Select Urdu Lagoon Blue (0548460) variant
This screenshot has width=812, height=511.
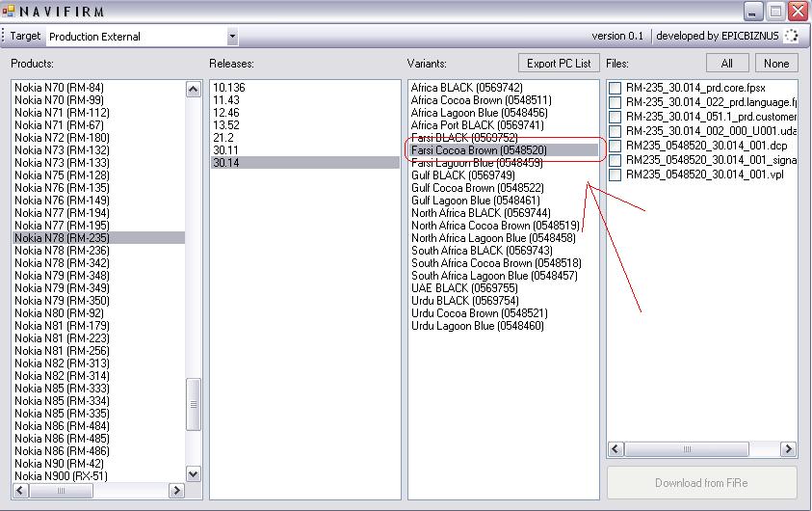click(x=504, y=326)
